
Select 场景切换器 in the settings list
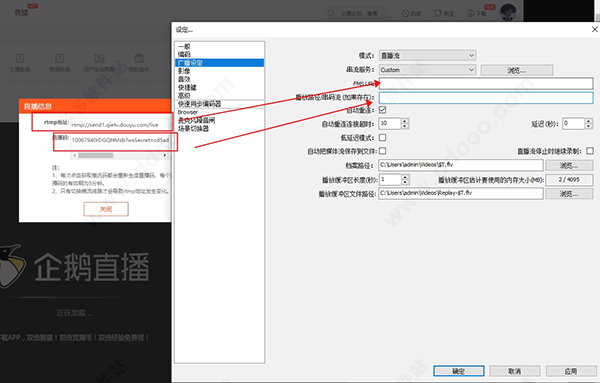[219, 129]
